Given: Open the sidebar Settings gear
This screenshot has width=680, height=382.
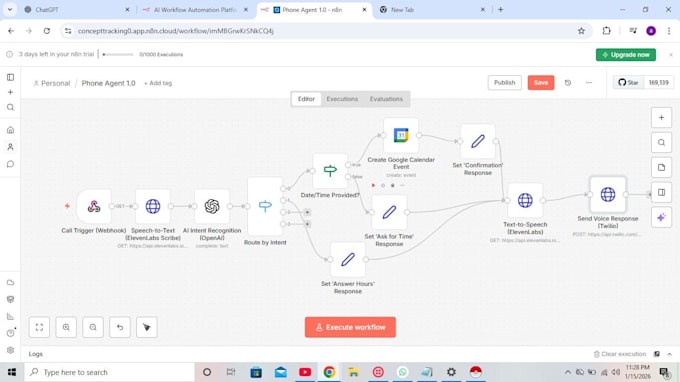Looking at the screenshot, I should coord(10,350).
